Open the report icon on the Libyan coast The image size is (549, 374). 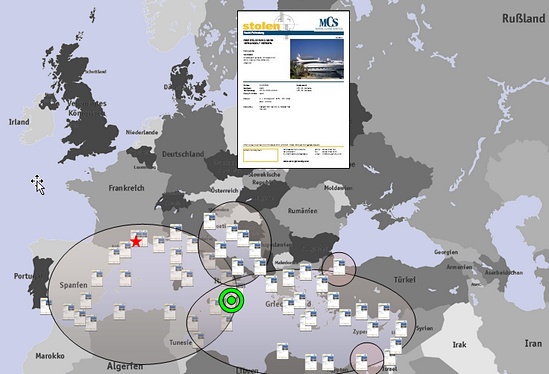coord(283,351)
